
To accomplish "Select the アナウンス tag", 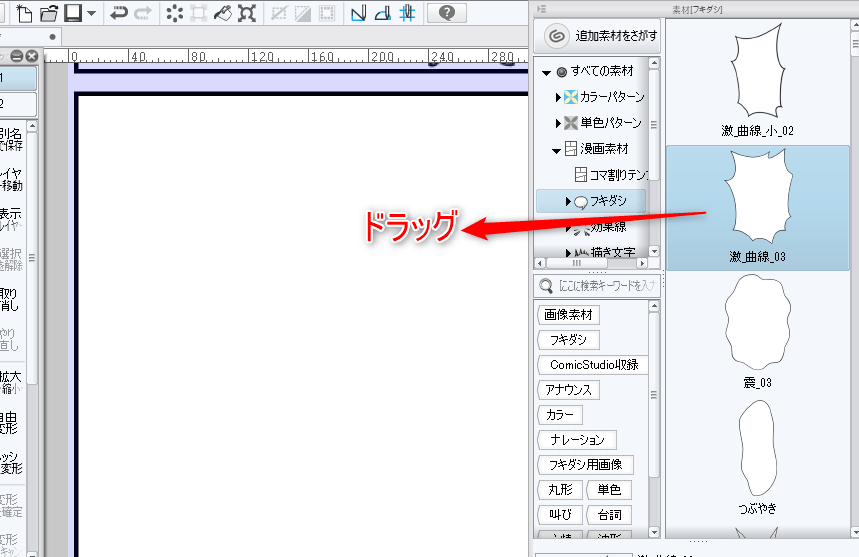I will point(568,390).
